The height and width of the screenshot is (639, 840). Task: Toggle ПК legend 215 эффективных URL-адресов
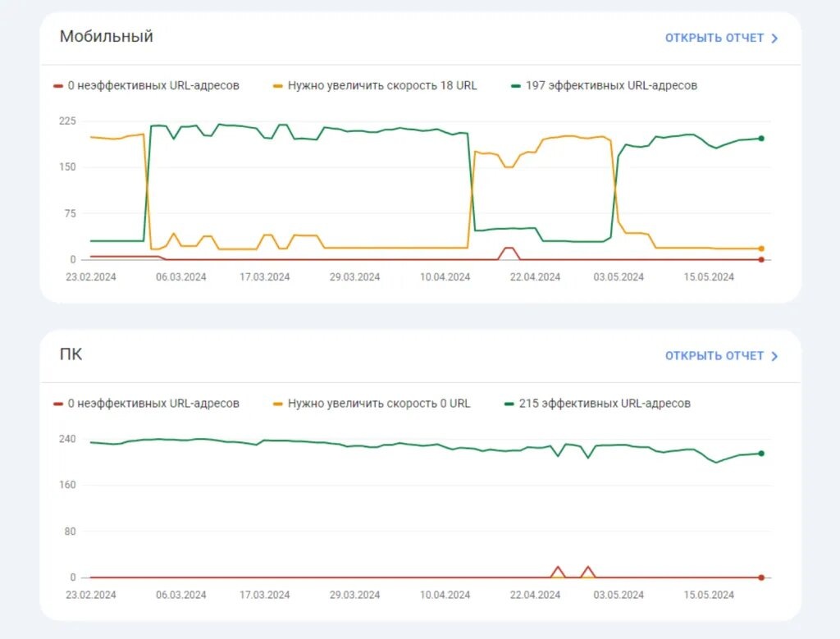(597, 404)
